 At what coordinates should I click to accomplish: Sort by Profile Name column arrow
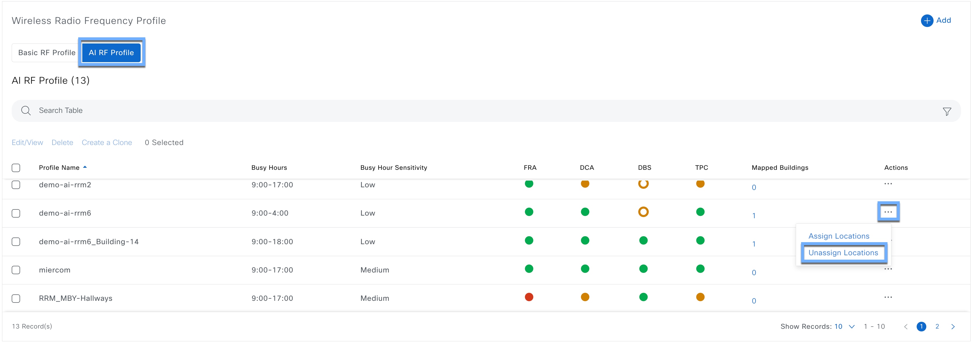click(x=85, y=167)
